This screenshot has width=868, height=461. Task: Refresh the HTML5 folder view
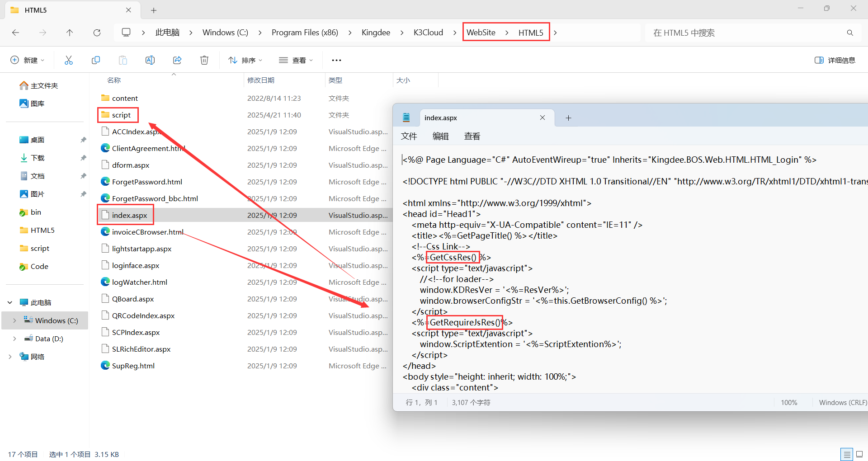[x=97, y=33]
